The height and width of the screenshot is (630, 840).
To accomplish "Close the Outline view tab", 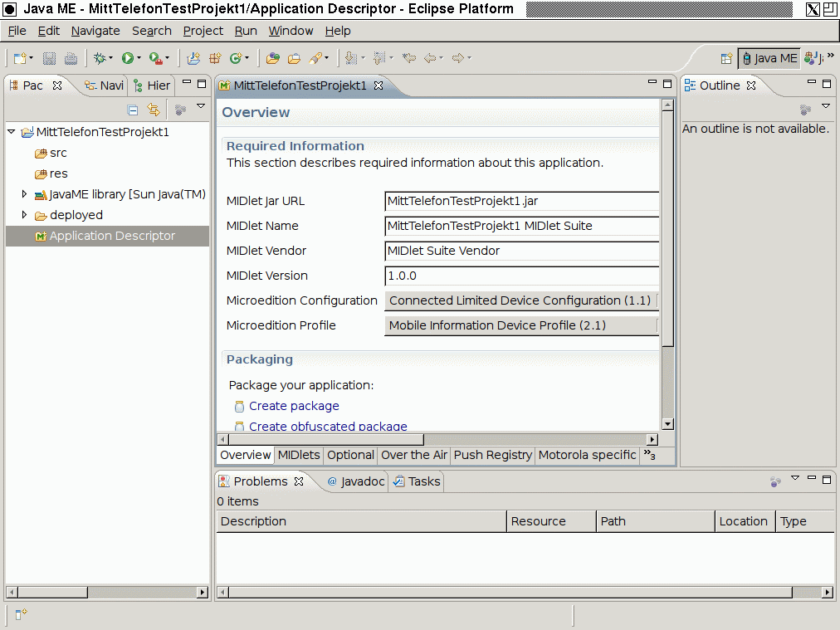I will pyautogui.click(x=751, y=85).
